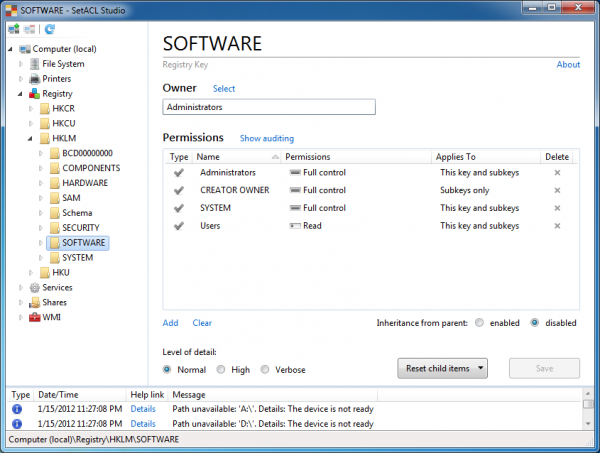Click the Full control level icon for SYSTEM
Image resolution: width=600 pixels, height=453 pixels.
tap(295, 208)
